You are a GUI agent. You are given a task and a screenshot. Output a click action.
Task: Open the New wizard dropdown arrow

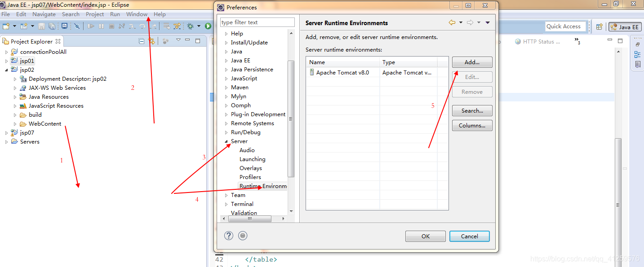coord(14,26)
